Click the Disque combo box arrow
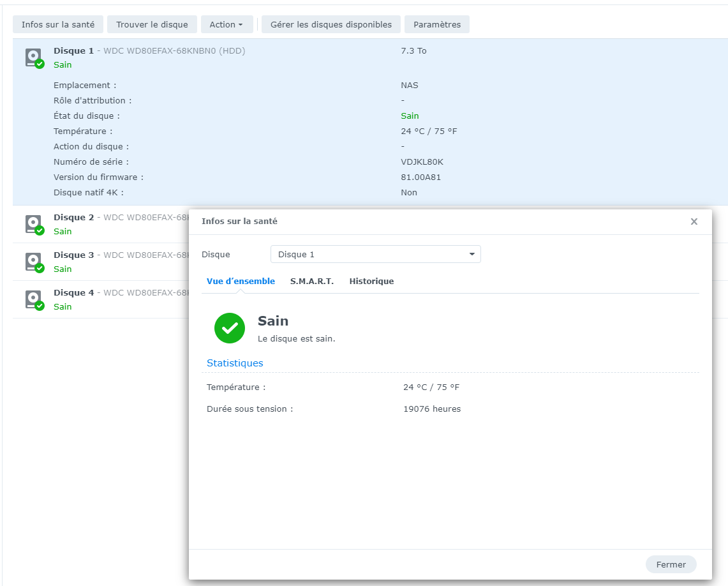Image resolution: width=728 pixels, height=586 pixels. 472,255
